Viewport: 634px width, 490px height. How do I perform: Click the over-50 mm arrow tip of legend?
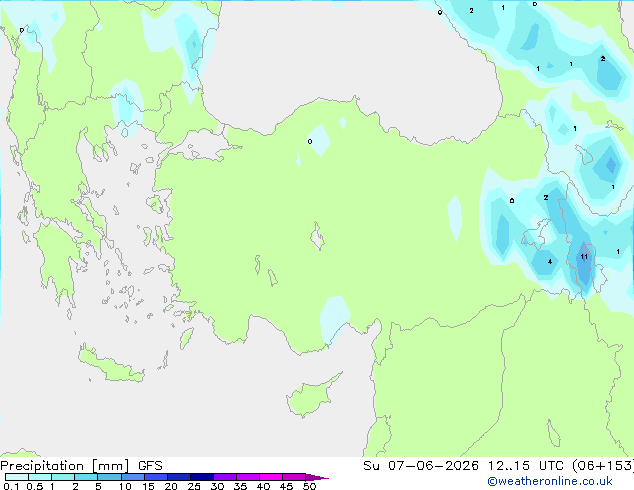(317, 477)
